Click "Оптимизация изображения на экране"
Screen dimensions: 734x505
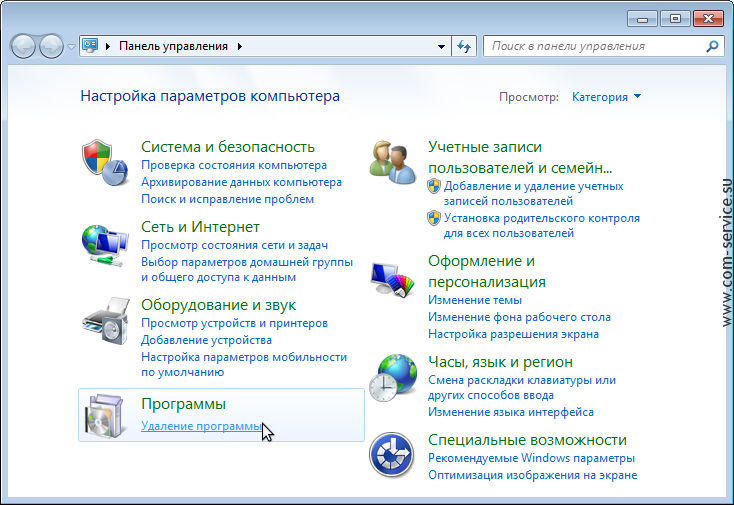pyautogui.click(x=533, y=475)
